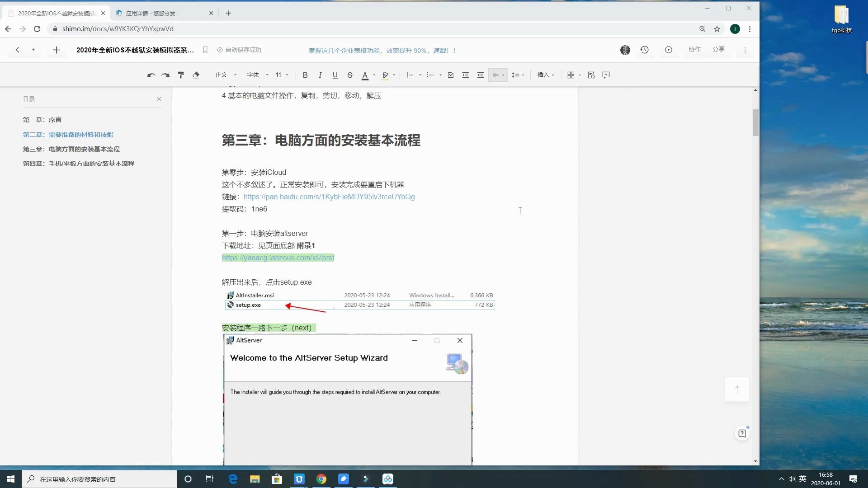
Task: Open the 正文 paragraph style dropdown
Action: [226, 75]
